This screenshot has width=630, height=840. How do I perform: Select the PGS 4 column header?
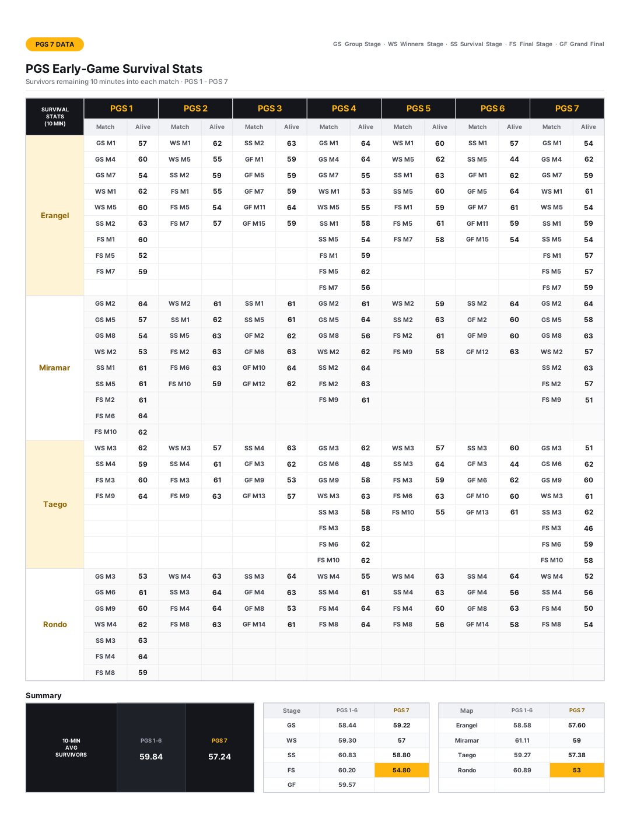[344, 108]
